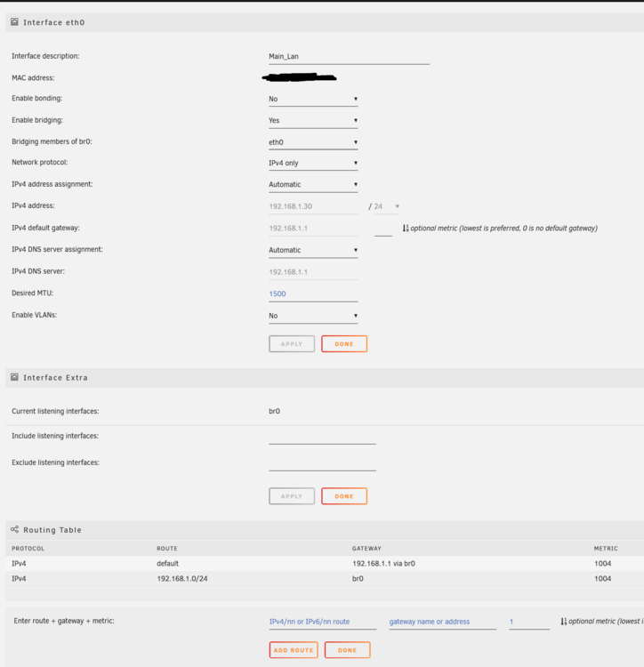Click metric 1004 in the default route row
Viewport: 644px width, 667px height.
[x=603, y=564]
